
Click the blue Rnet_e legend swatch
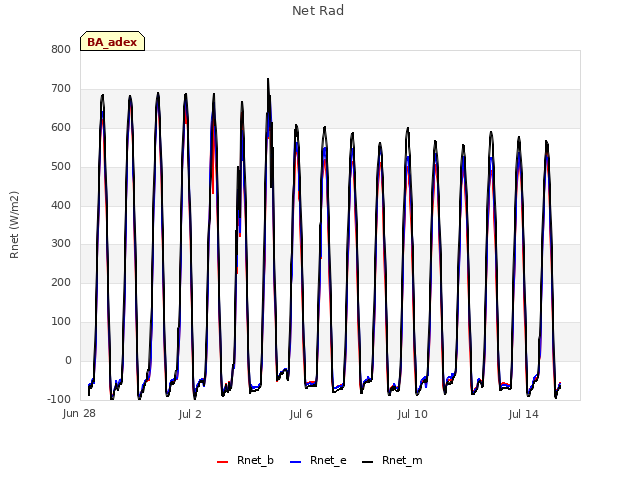296,462
